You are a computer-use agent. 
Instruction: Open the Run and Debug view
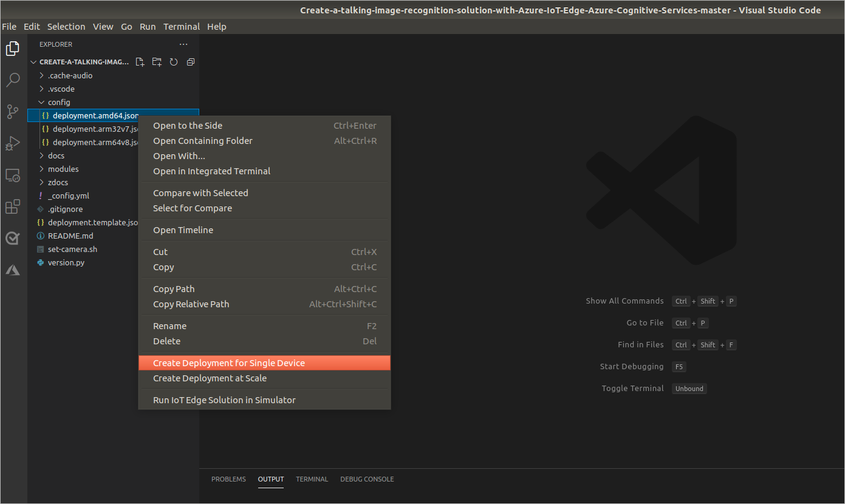(x=13, y=143)
